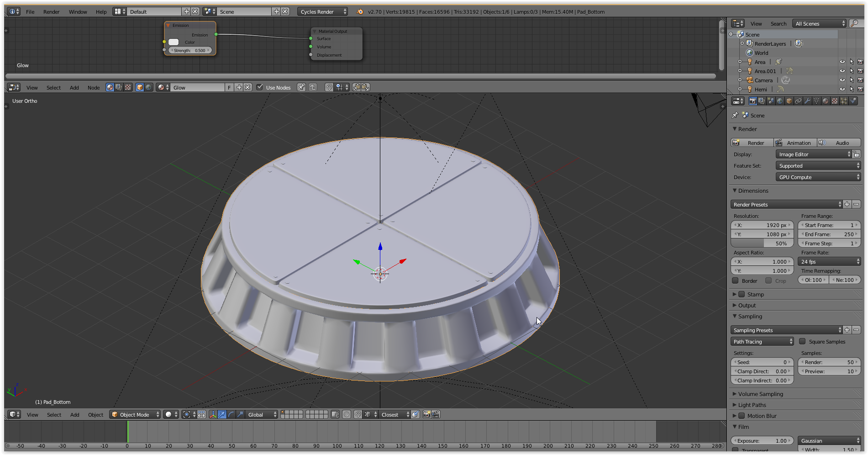Pin the node tree in node editor
This screenshot has height=455, width=868.
pyautogui.click(x=301, y=87)
